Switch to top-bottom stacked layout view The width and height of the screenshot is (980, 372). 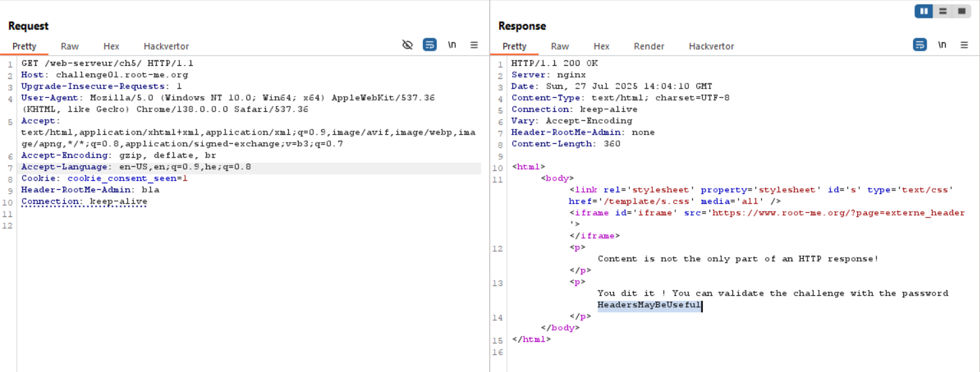point(943,11)
